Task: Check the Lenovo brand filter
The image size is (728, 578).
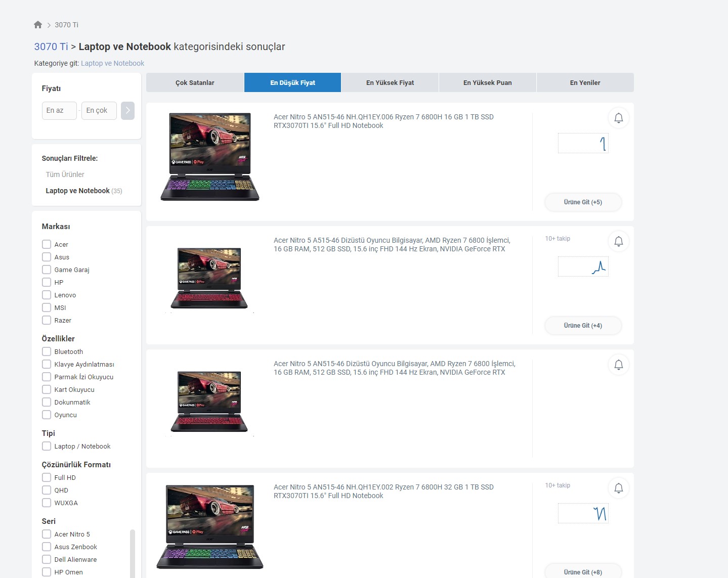Action: 47,295
